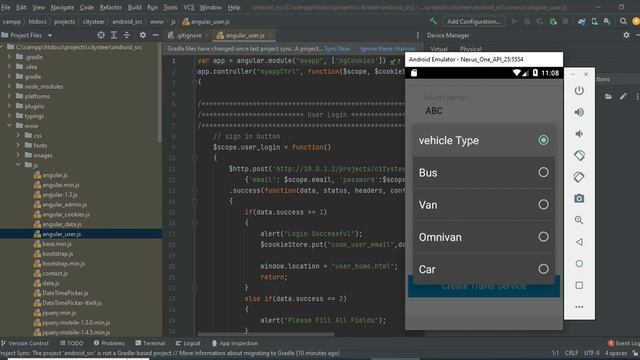Expand the node_modules folder
640x360 pixels.
(9, 87)
